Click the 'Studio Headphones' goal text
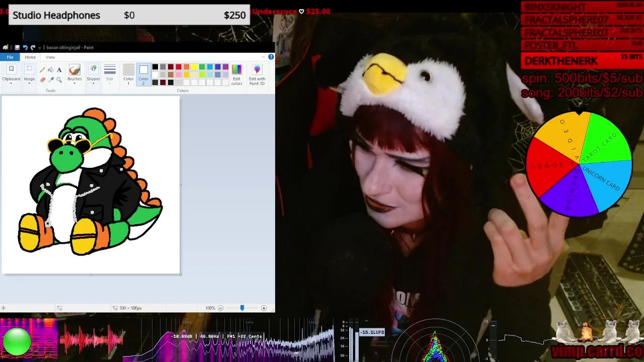The width and height of the screenshot is (644, 362). [56, 15]
